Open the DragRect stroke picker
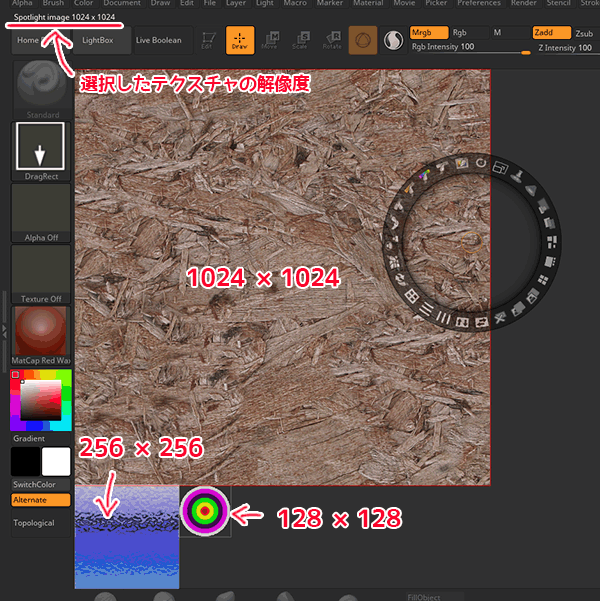Viewport: 600px width, 601px height. [40, 152]
